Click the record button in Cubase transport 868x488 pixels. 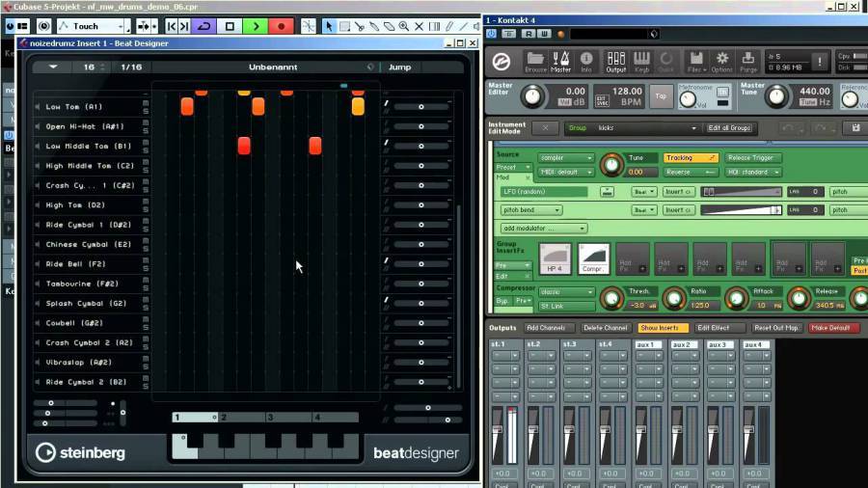(281, 26)
